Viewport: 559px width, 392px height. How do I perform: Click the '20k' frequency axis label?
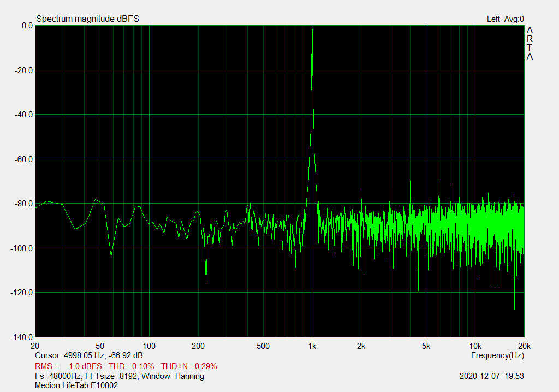tap(524, 346)
